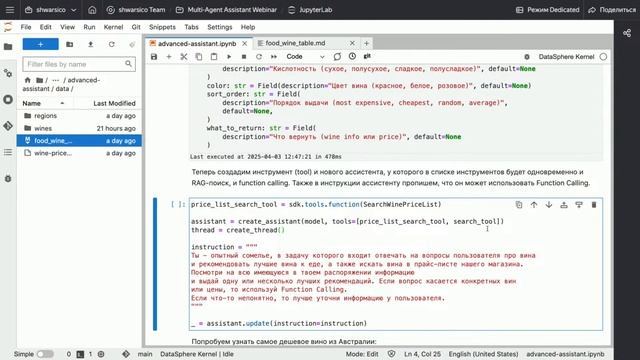This screenshot has width=640, height=360.
Task: Save the notebook with disk icon
Action: (154, 57)
